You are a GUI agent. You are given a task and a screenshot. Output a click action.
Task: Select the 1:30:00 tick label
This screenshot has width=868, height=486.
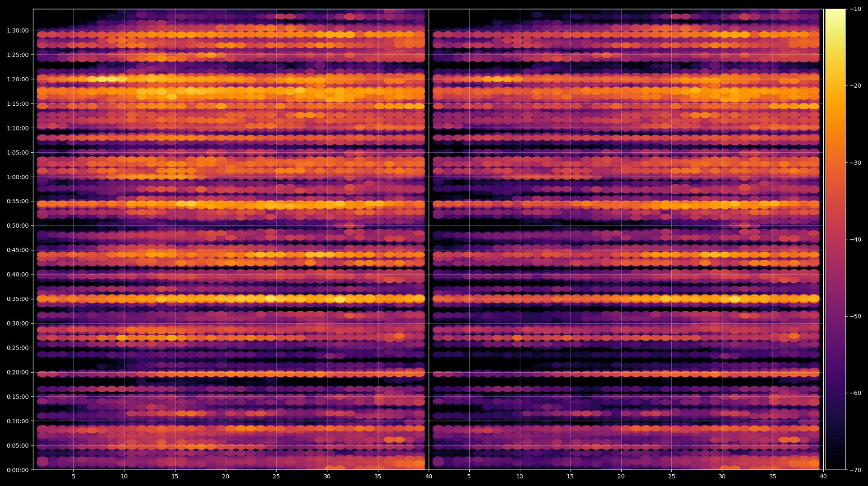tap(18, 31)
